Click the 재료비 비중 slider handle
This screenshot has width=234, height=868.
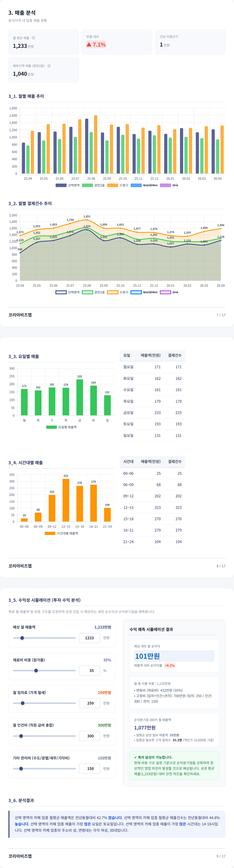pos(36,671)
